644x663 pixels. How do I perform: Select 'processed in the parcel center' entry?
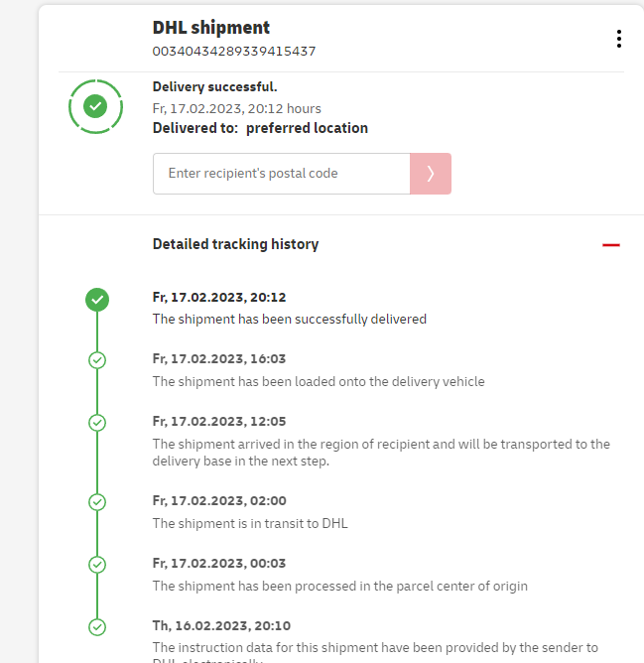pos(339,586)
